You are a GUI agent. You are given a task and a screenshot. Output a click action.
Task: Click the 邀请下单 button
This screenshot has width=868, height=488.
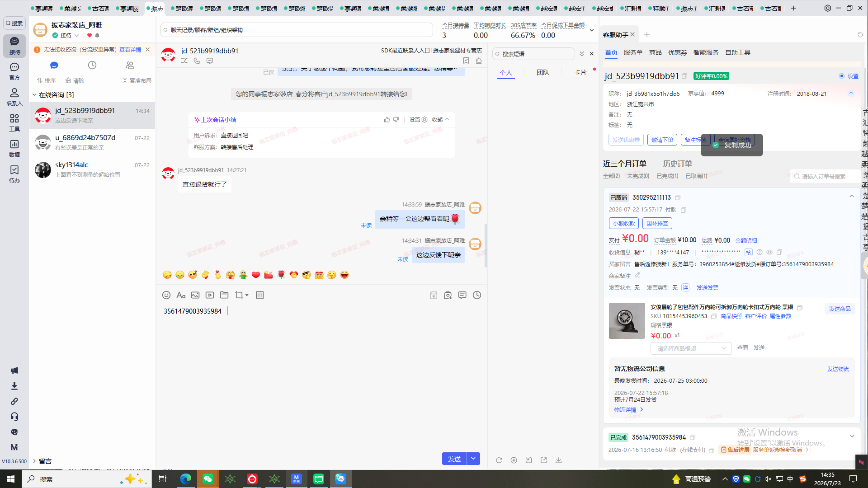pyautogui.click(x=662, y=140)
